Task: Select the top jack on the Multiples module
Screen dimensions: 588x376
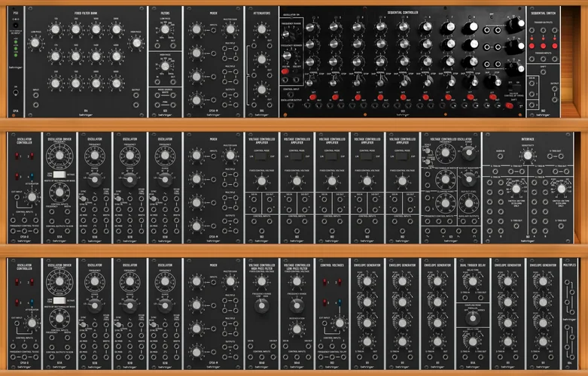Action: coord(567,282)
